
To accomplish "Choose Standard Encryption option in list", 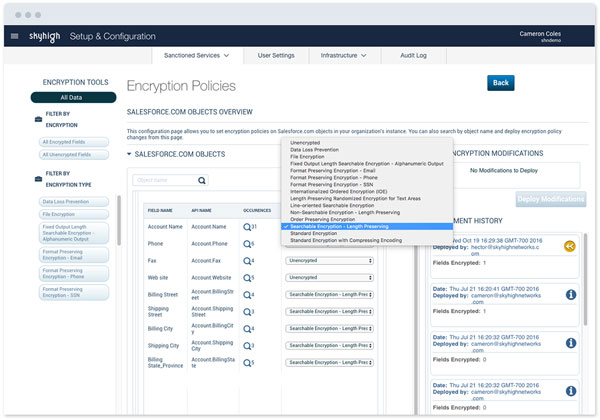I will [x=367, y=233].
